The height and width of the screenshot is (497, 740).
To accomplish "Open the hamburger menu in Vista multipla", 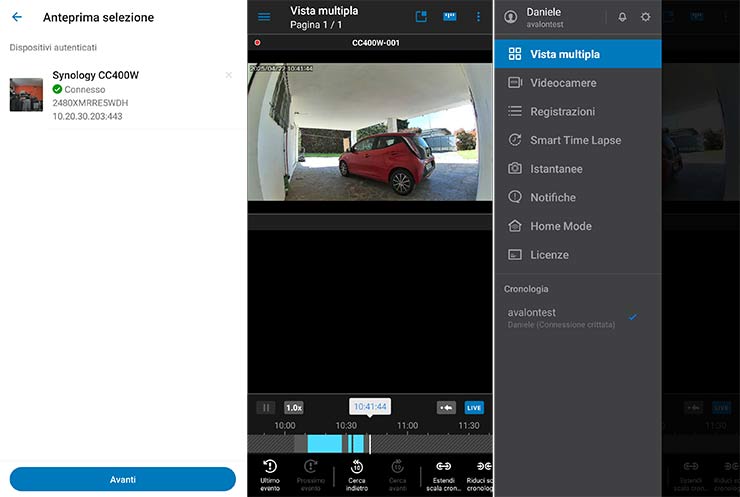I will click(x=264, y=17).
